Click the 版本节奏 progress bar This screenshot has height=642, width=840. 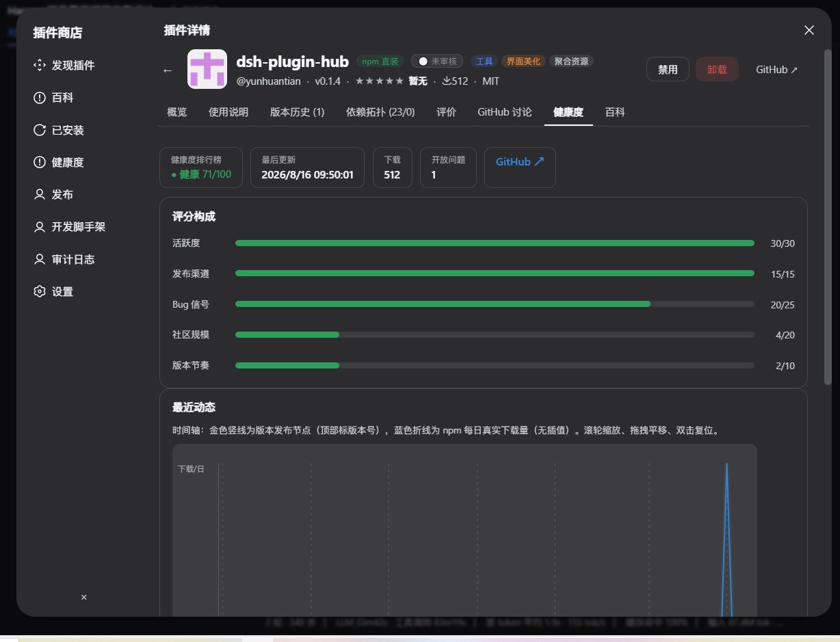(495, 366)
